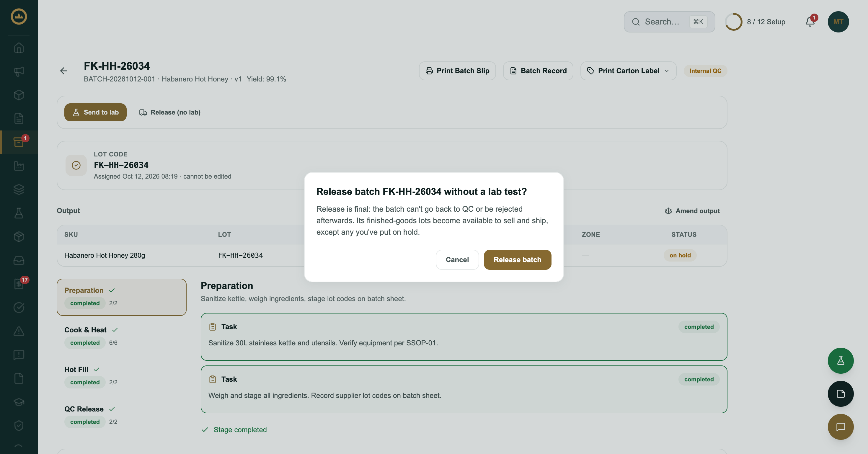Image resolution: width=868 pixels, height=454 pixels.
Task: Click the crown logo in the sidebar
Action: coord(19,17)
